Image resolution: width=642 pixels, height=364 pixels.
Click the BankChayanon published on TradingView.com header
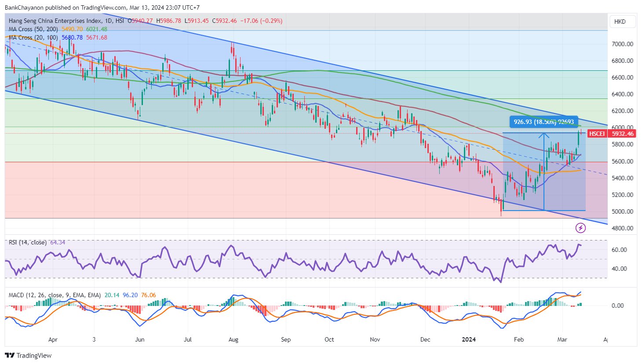(x=102, y=7)
